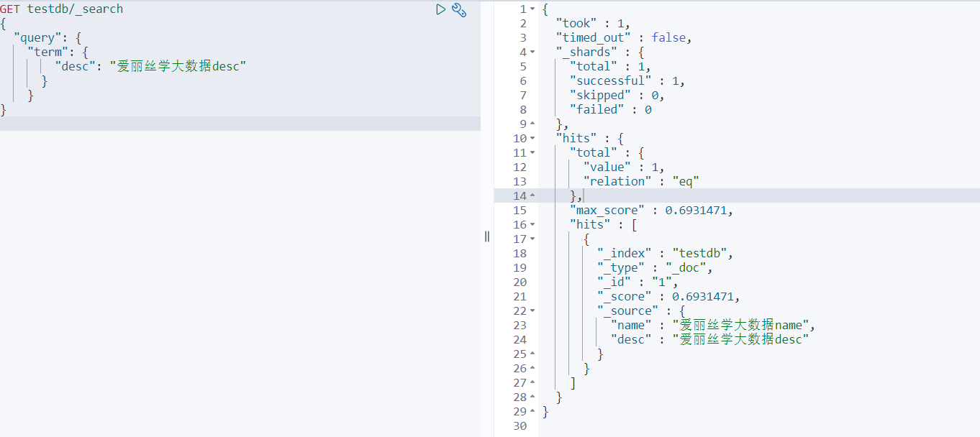980x437 pixels.
Task: Fold the "_shards" block at line 4
Action: (x=532, y=52)
